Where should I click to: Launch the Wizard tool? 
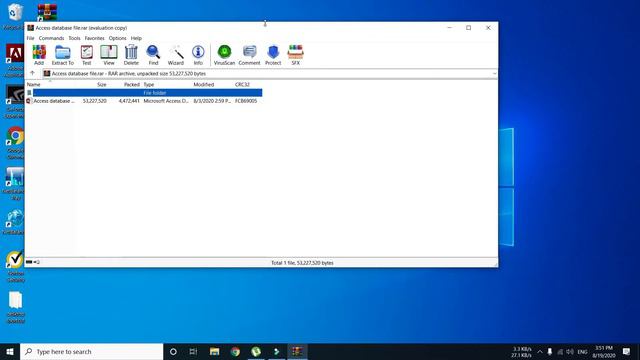click(x=176, y=55)
